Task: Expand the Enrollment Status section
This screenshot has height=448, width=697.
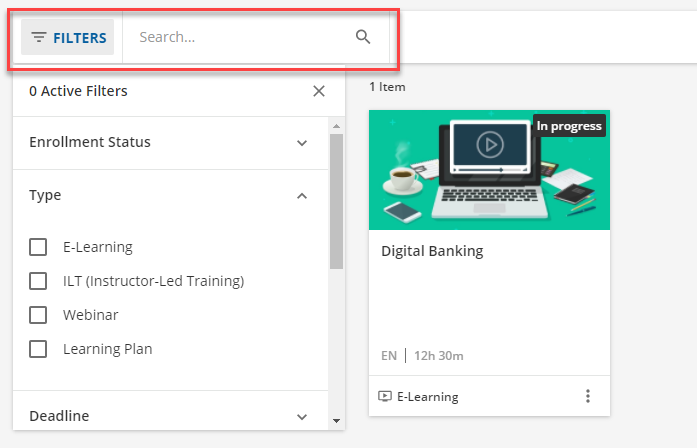Action: coord(170,143)
